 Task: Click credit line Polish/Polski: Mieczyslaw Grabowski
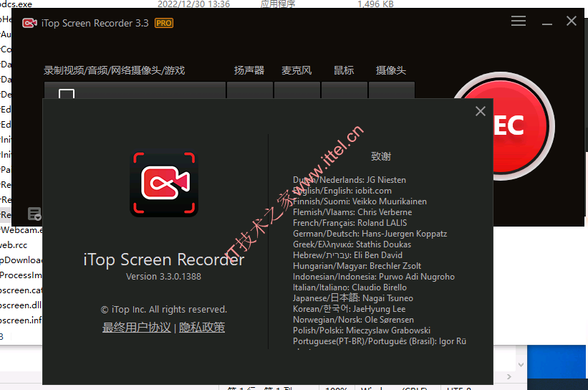[362, 330]
